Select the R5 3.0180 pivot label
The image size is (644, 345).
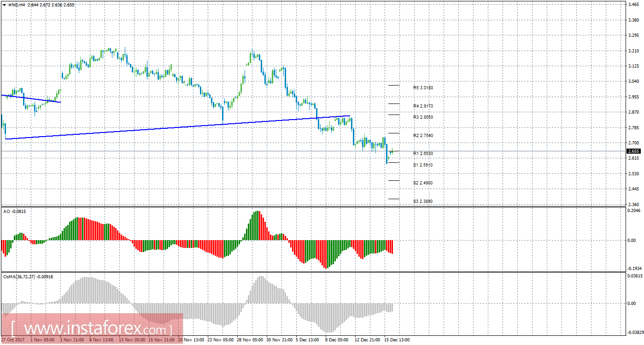click(x=423, y=87)
